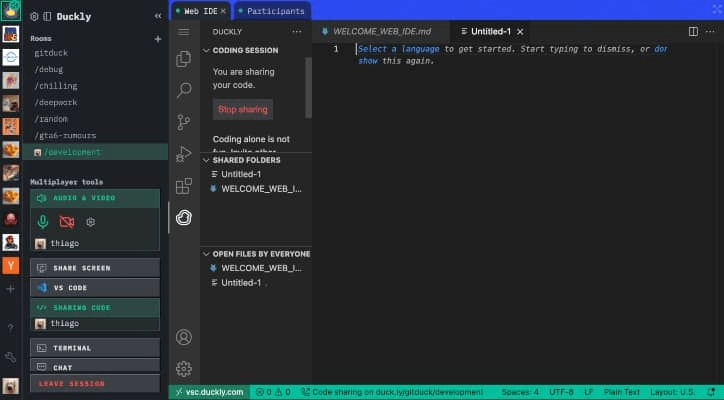Image resolution: width=724 pixels, height=400 pixels.
Task: Click the split editor icon
Action: (x=693, y=31)
